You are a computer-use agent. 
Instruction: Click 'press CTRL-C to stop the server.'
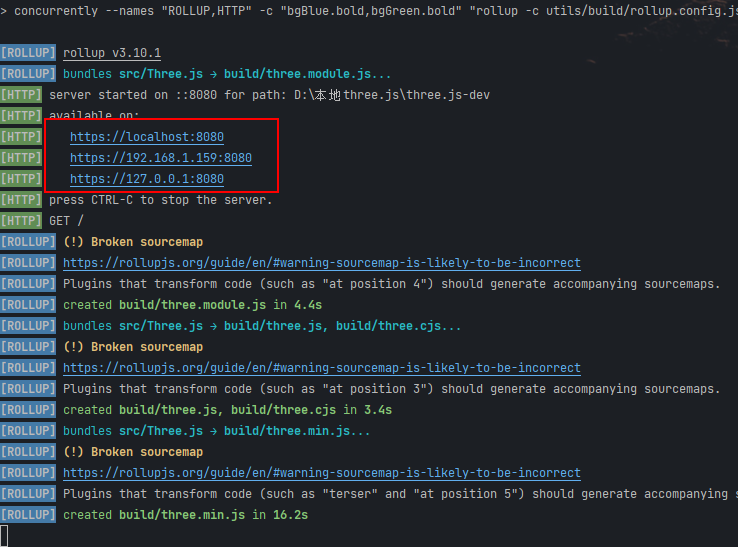point(160,200)
